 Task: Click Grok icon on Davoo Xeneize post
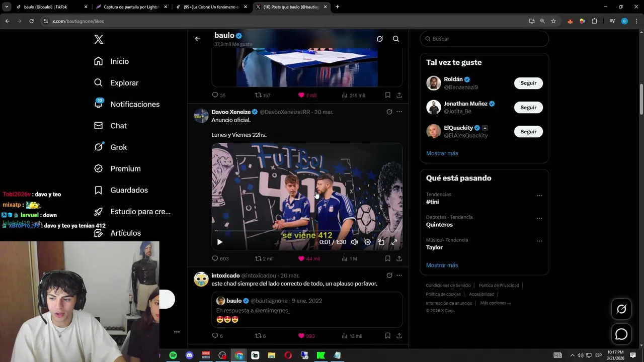pyautogui.click(x=389, y=112)
